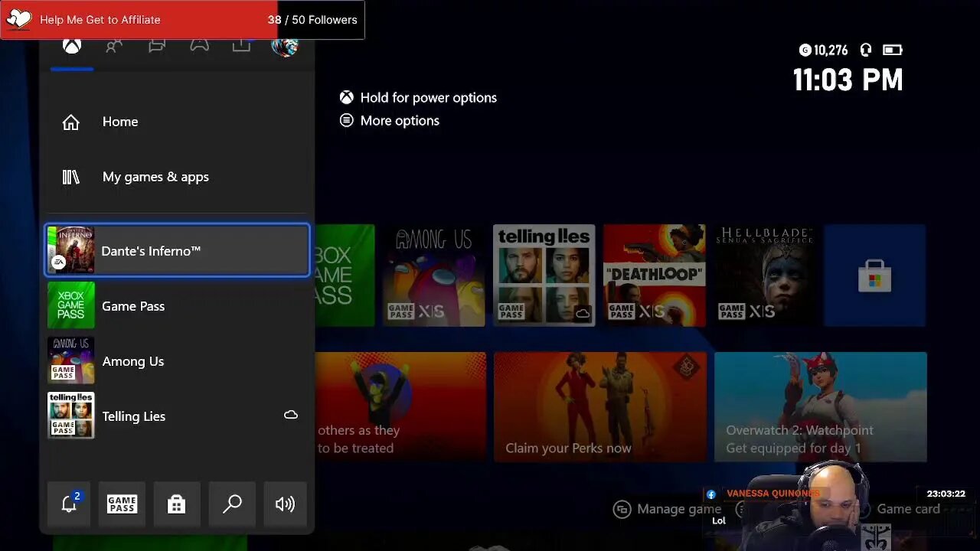Open the Parties & chats tab icon

157,47
